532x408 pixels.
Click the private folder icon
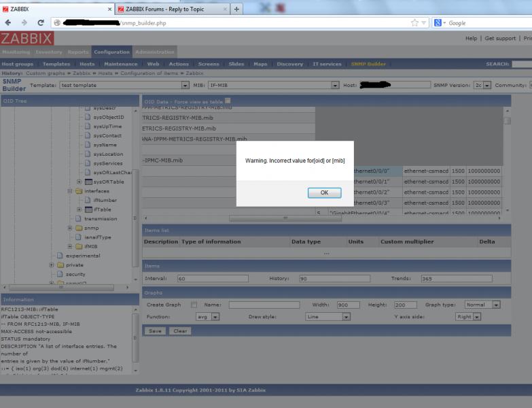[60, 265]
